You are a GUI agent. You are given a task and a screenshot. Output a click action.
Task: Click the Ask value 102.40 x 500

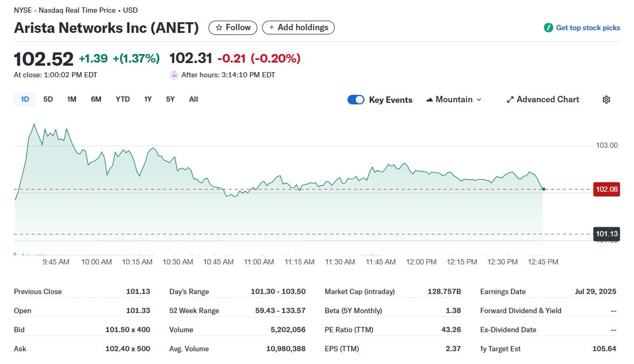click(x=128, y=349)
